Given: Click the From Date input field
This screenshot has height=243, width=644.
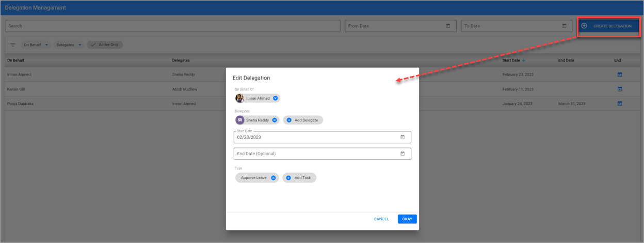Looking at the screenshot, I should pyautogui.click(x=400, y=26).
